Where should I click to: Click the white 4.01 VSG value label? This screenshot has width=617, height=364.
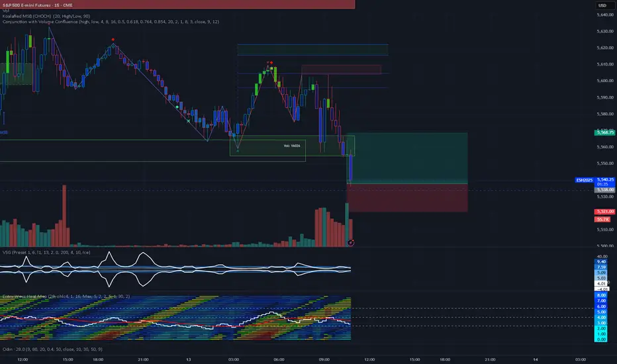(x=601, y=283)
